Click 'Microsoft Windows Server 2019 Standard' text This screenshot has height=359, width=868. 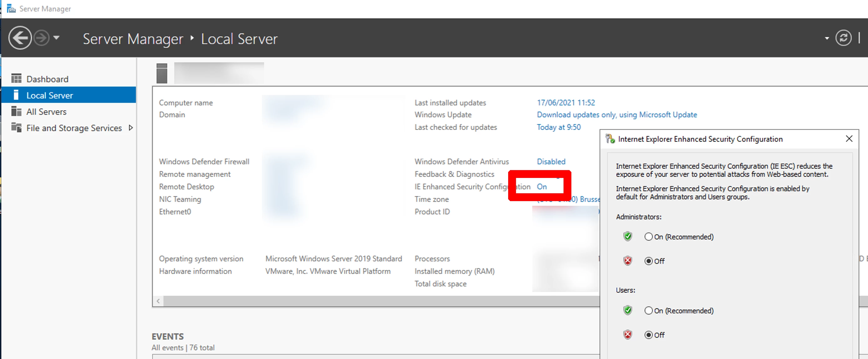click(x=334, y=259)
